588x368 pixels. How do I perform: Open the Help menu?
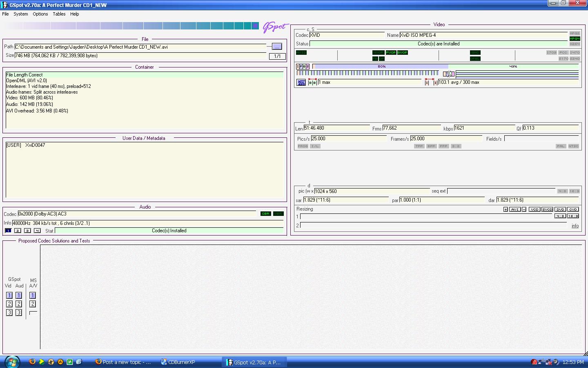tap(75, 14)
